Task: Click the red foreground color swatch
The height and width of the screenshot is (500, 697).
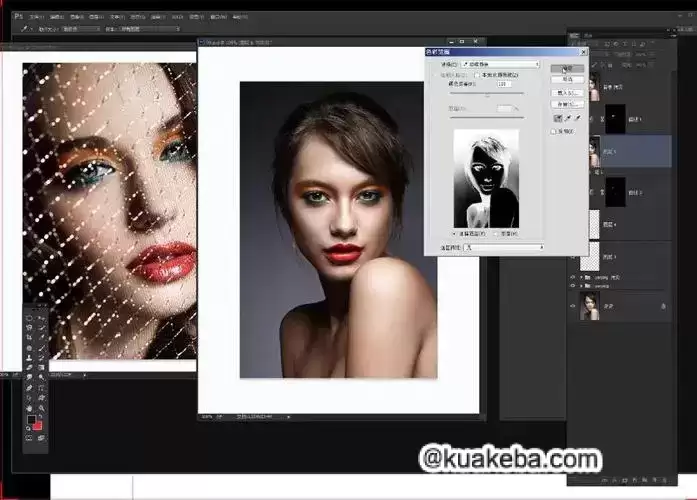Action: click(37, 425)
